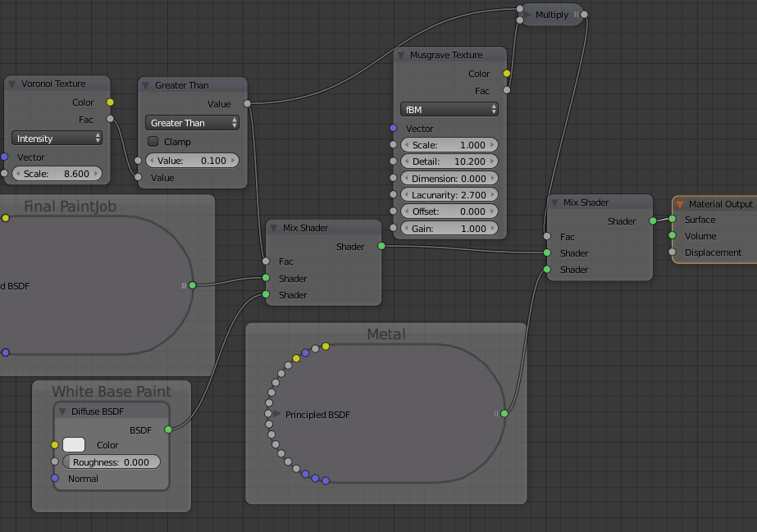Click the Musgrave Detail 10.200 field
The width and height of the screenshot is (757, 532).
point(449,161)
